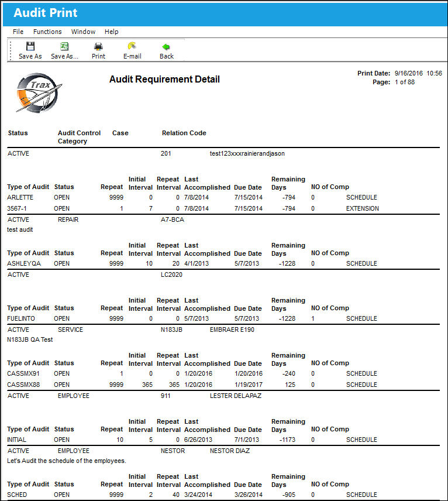Click the name NESTOR DIAZ
Screen dimensions: 448x501
[230, 451]
